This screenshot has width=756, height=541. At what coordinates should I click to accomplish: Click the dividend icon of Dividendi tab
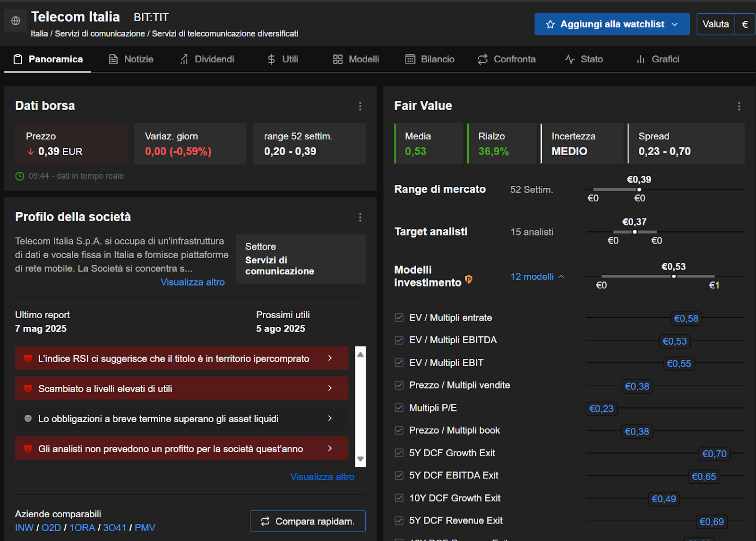(184, 59)
